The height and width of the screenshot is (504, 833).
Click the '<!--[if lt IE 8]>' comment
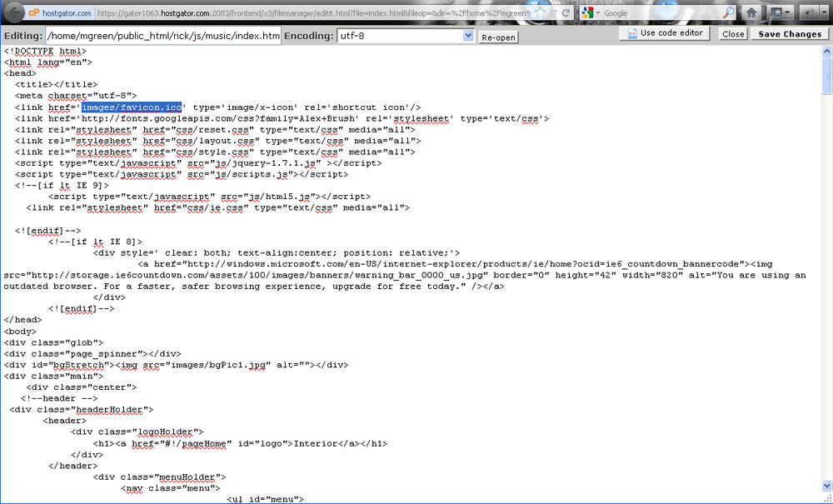(x=96, y=242)
